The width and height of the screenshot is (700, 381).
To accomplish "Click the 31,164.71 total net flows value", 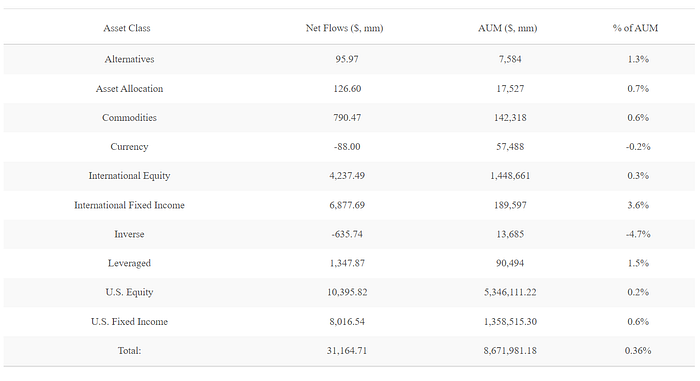I will pos(347,351).
